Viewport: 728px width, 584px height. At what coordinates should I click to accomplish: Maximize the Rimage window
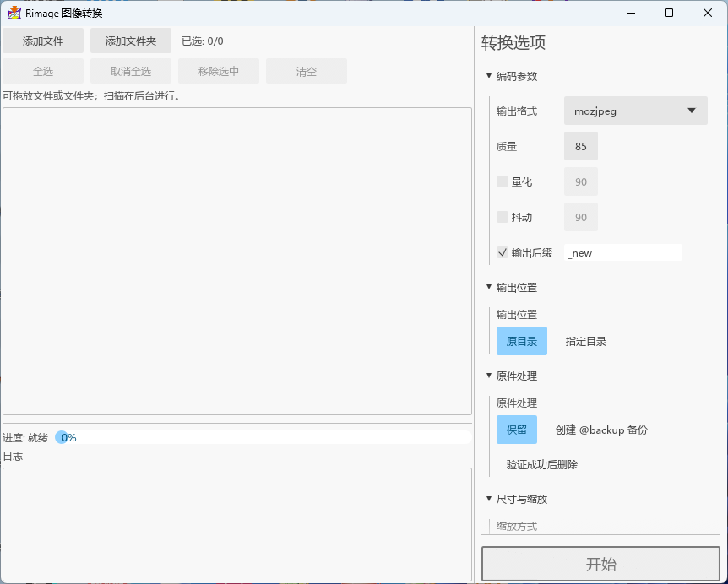coord(669,13)
